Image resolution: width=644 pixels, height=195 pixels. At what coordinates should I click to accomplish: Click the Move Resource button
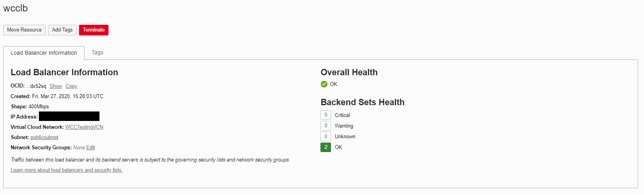[x=24, y=30]
